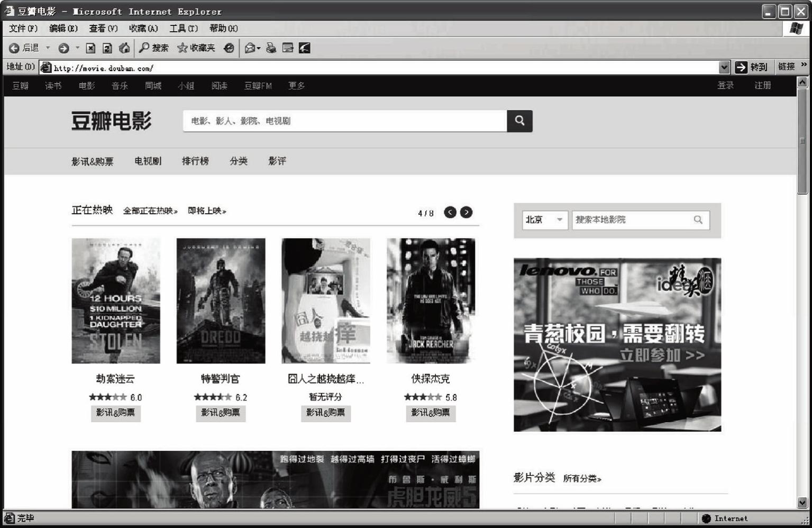Screen dimensions: 812x528
Task: Refresh the page with the Refresh icon
Action: pos(107,48)
